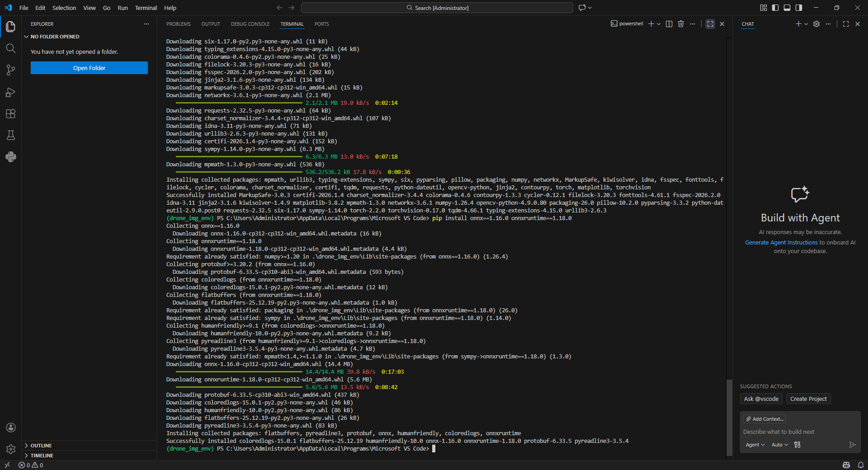
Task: Open Run and Debug view
Action: (11, 92)
